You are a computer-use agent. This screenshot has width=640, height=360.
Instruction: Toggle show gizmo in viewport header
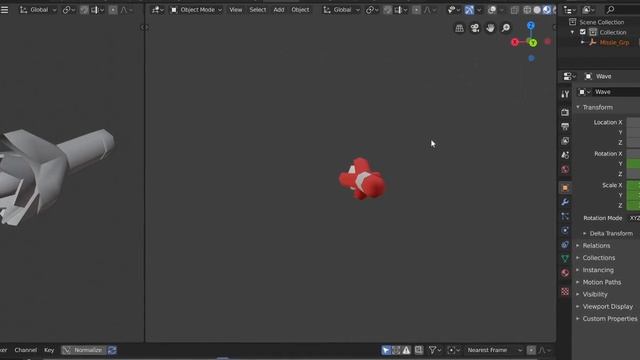469,10
